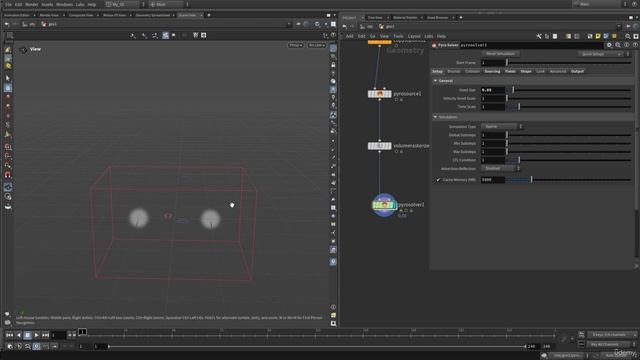Click the red magnet snapping icon
The image size is (640, 360).
pos(8,175)
